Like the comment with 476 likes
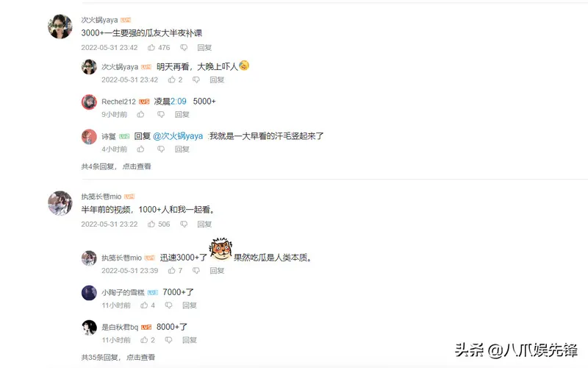Screen dimensions: 588x368 [x=151, y=47]
